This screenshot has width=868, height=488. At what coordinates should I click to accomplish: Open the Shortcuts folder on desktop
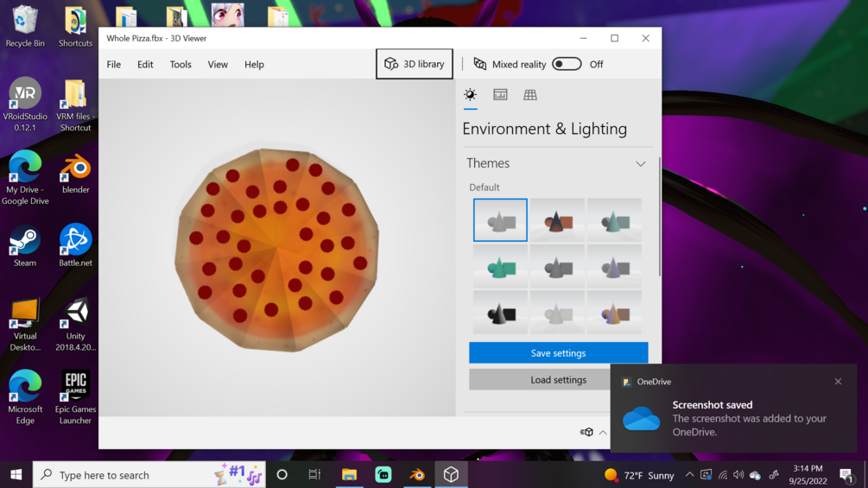click(x=75, y=25)
